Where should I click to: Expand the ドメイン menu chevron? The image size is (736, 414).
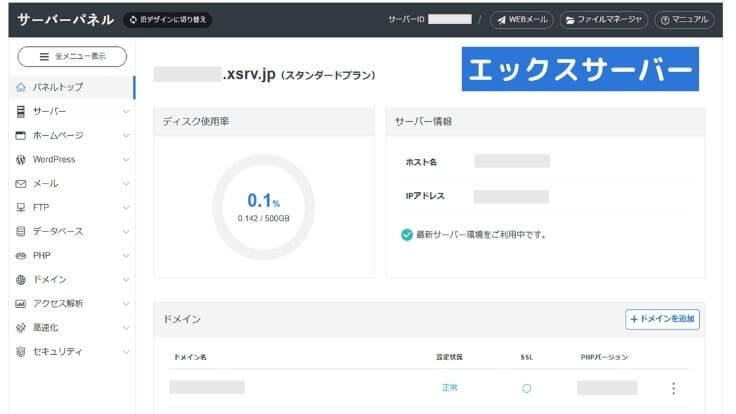pyautogui.click(x=126, y=280)
